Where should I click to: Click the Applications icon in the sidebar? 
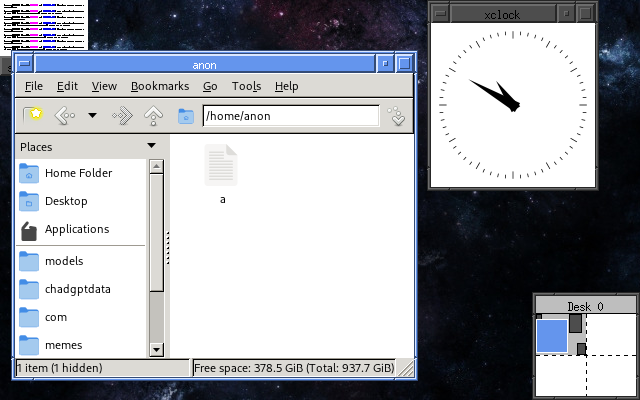(29, 231)
